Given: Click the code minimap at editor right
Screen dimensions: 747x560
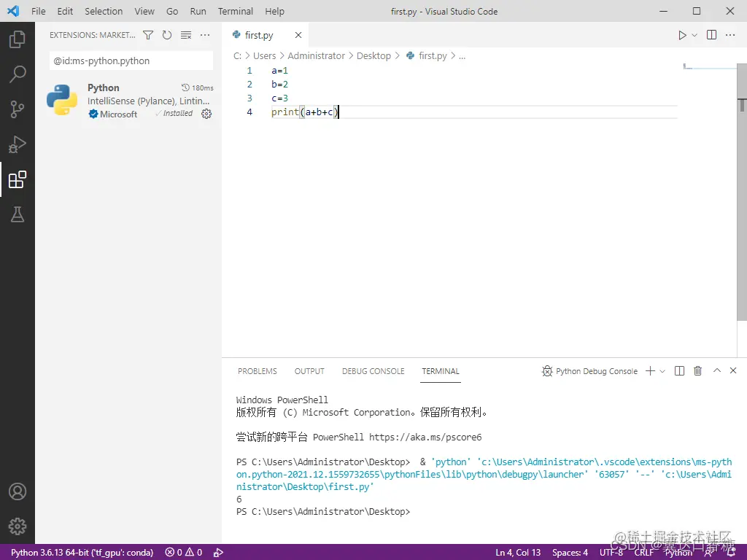Looking at the screenshot, I should pos(709,66).
